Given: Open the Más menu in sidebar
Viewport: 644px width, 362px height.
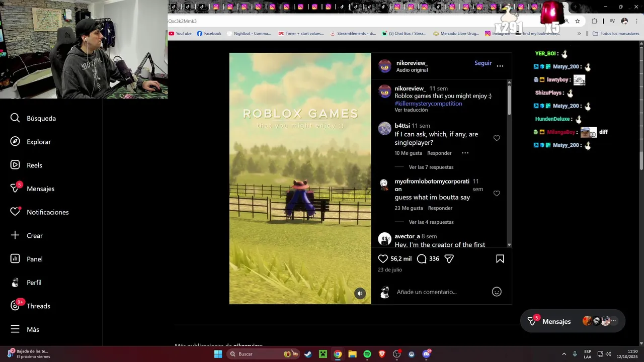Looking at the screenshot, I should tap(25, 329).
